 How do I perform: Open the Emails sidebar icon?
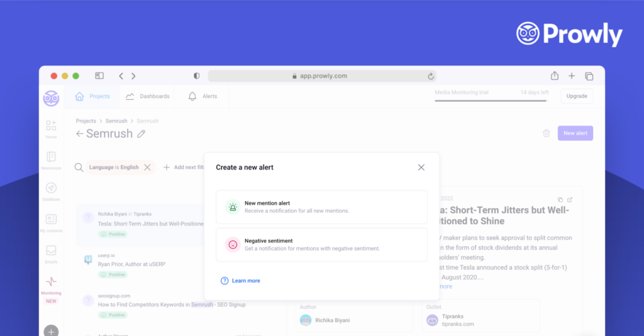point(51,251)
